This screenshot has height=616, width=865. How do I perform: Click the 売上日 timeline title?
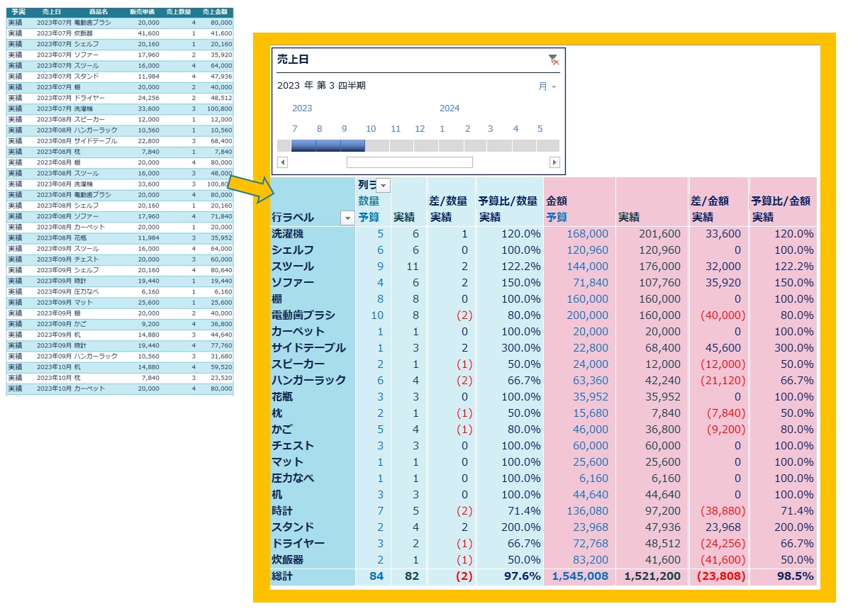pos(293,60)
